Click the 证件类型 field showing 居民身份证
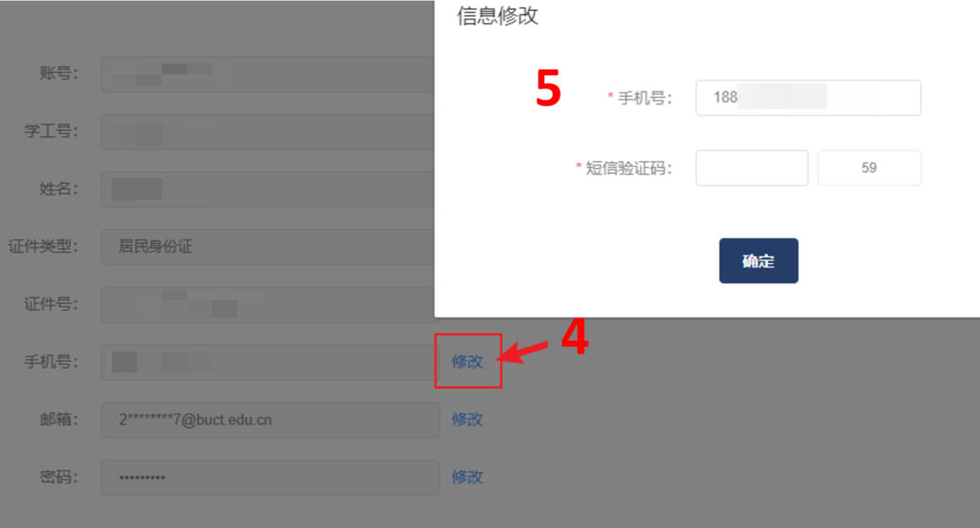This screenshot has width=980, height=528. tap(267, 246)
